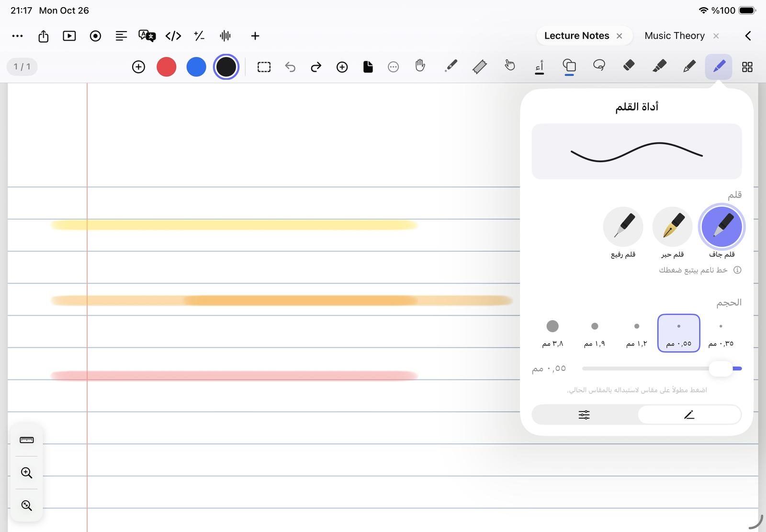This screenshot has width=766, height=532.
Task: Select the pencil tool
Action: [x=689, y=66]
